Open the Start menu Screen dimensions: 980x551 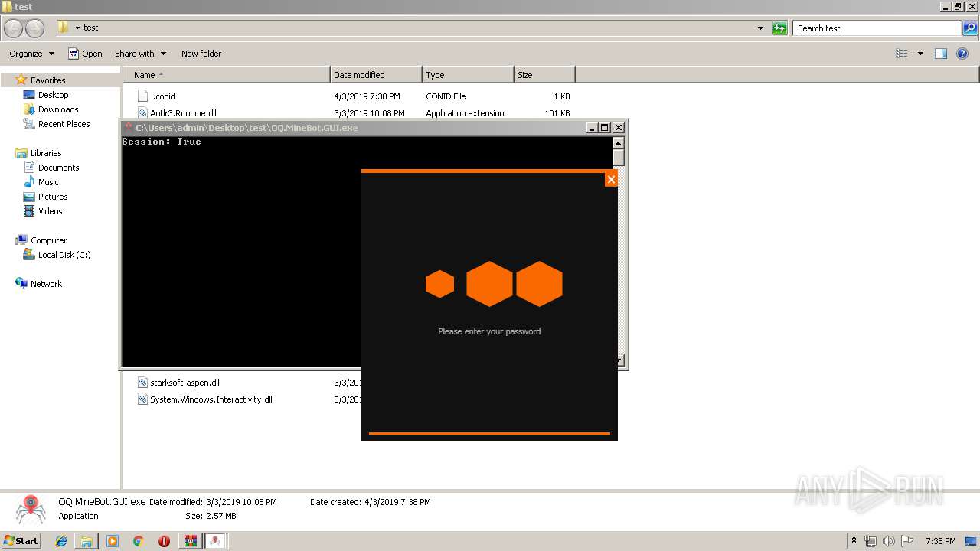click(21, 541)
